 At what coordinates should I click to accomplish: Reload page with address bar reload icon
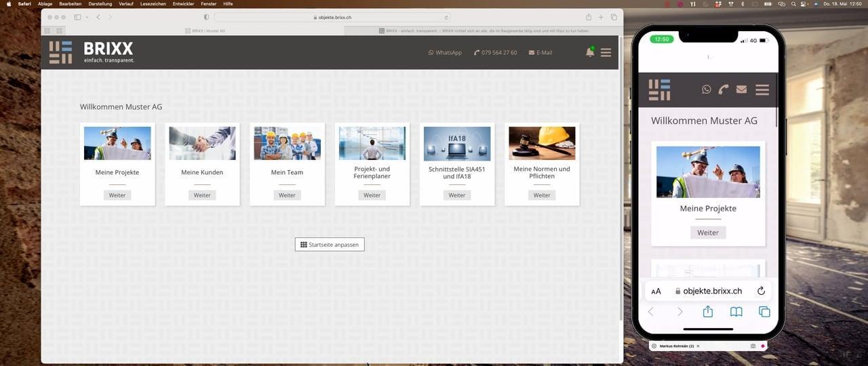click(446, 17)
